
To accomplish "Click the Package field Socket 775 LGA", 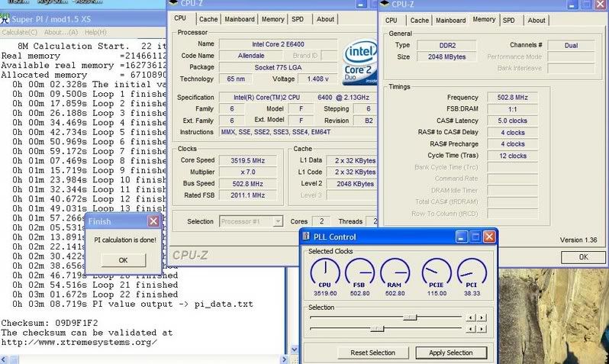I will click(x=278, y=68).
